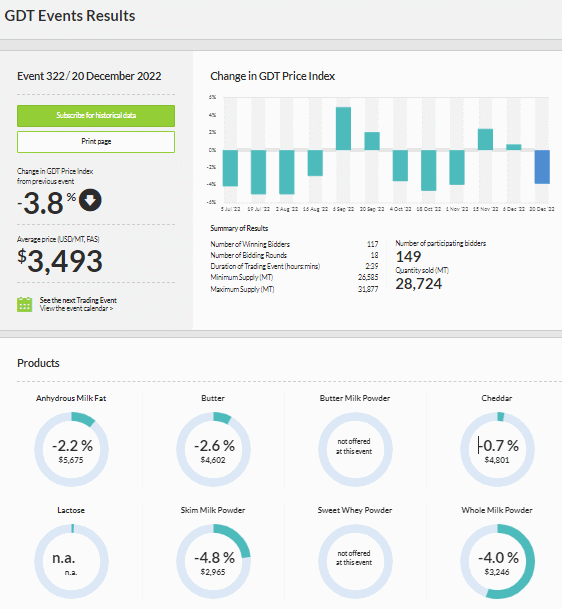This screenshot has width=562, height=609.
Task: Click the blue 20 Dec '22 bar
Action: (x=542, y=167)
